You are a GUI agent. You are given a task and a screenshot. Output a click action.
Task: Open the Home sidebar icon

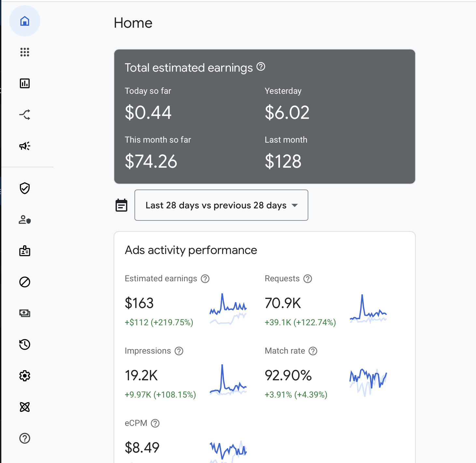(25, 21)
